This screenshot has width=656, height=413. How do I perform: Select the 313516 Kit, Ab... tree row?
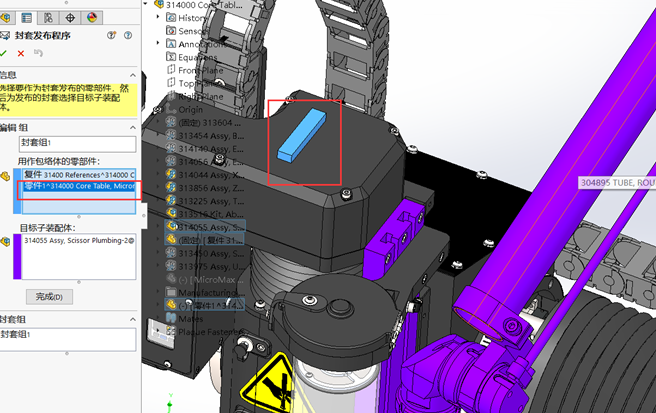tap(205, 213)
